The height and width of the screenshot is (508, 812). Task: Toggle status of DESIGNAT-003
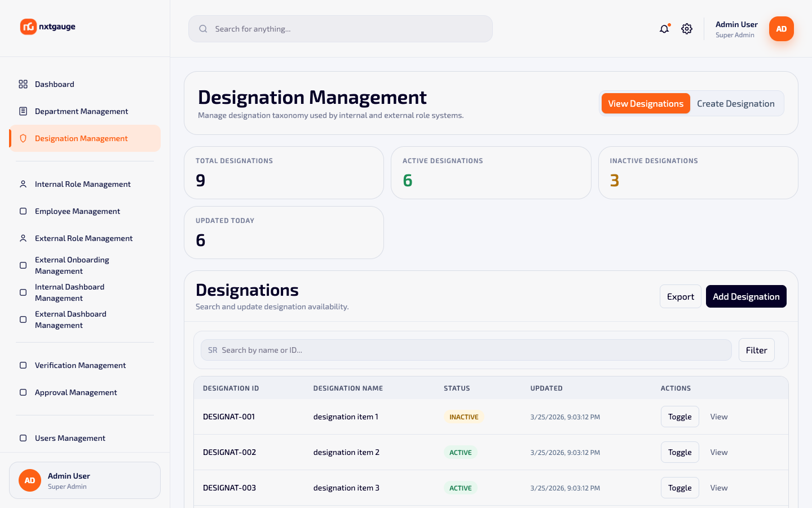pos(679,488)
